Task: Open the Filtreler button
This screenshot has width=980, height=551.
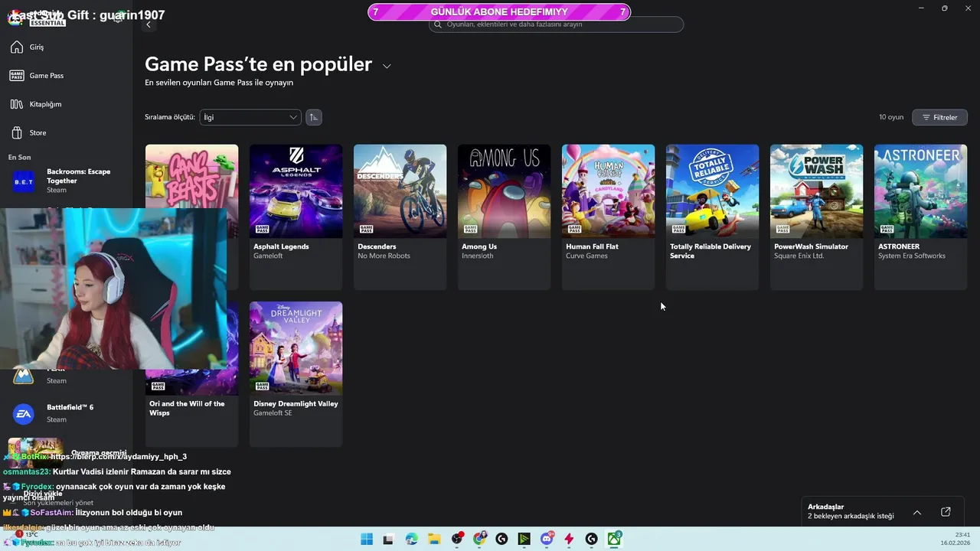Action: click(939, 117)
